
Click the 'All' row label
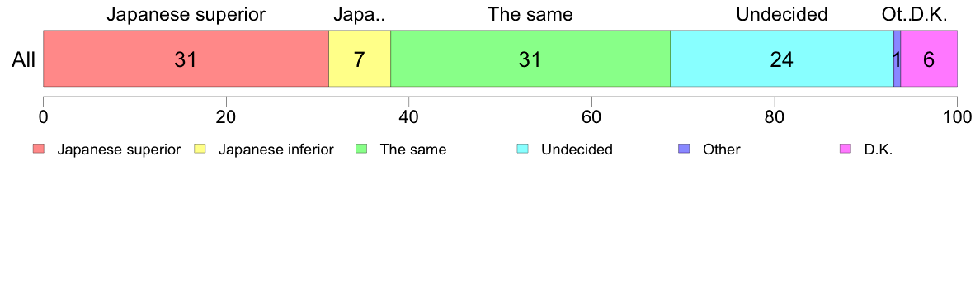coord(24,60)
